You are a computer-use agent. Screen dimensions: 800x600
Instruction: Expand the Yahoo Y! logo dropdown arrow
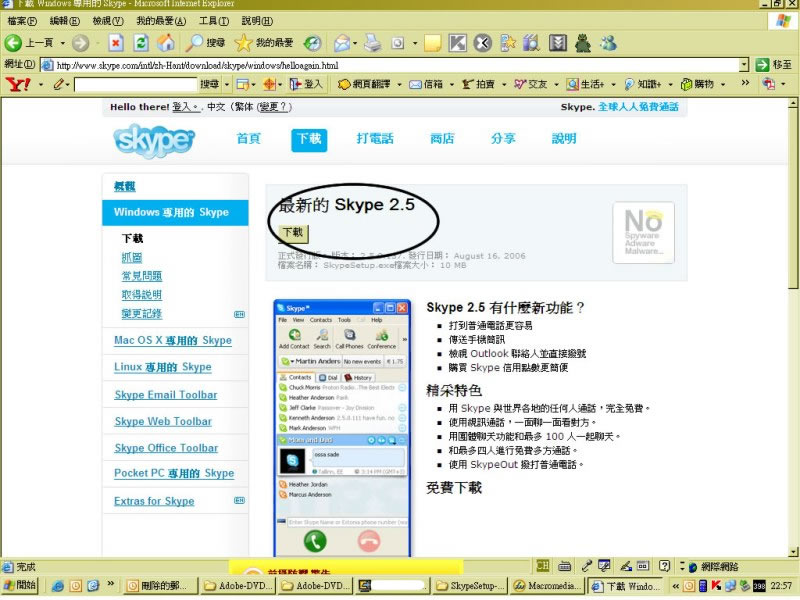coord(41,84)
